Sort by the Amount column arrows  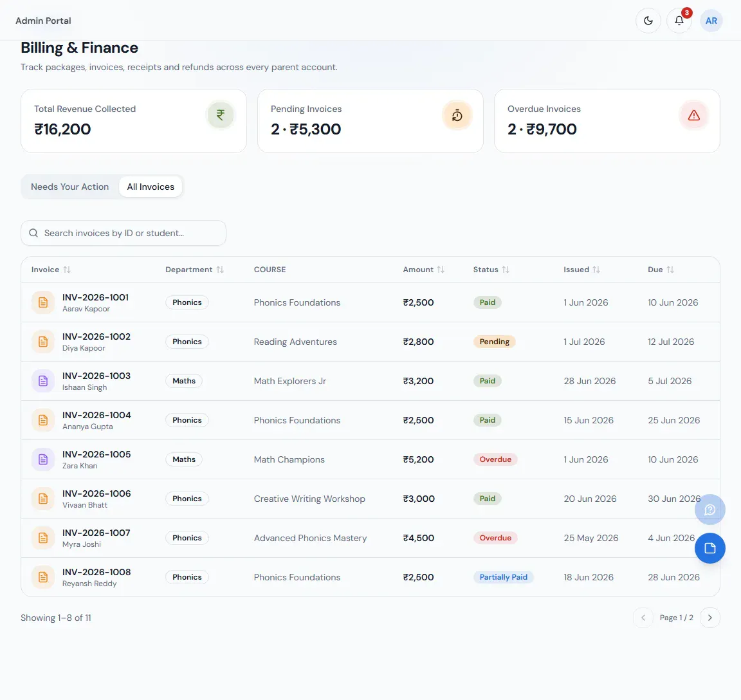(441, 270)
